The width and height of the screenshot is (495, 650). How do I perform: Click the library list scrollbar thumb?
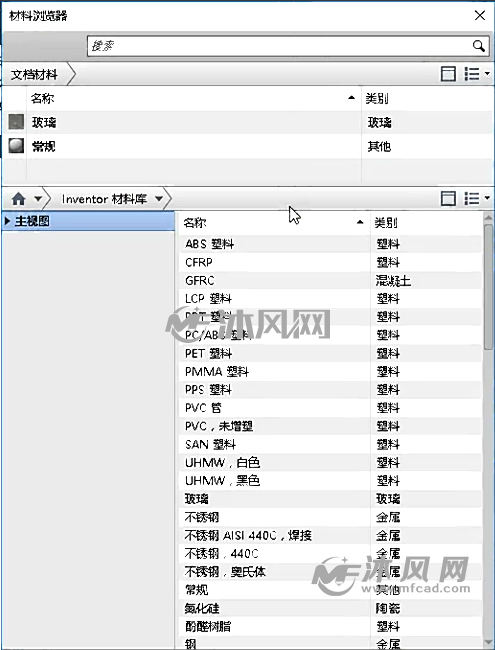488,287
